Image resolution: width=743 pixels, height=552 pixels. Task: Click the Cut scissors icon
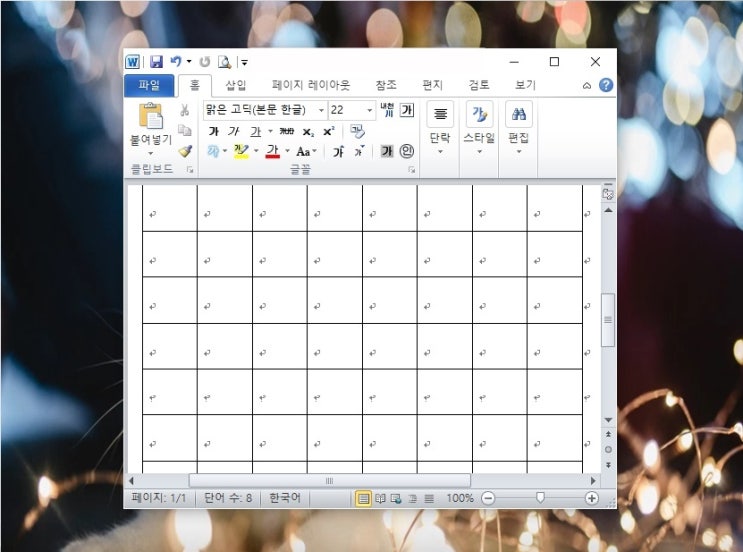click(x=184, y=110)
